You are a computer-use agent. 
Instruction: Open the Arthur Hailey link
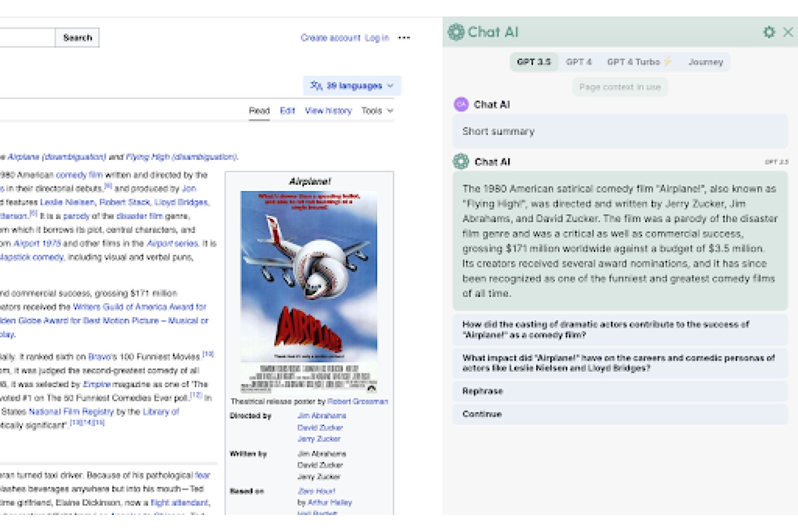pyautogui.click(x=330, y=502)
